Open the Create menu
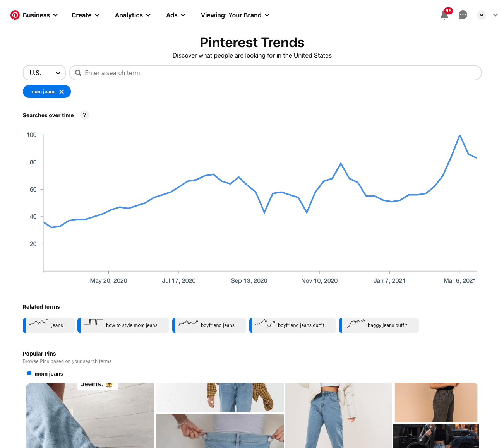 pyautogui.click(x=86, y=15)
